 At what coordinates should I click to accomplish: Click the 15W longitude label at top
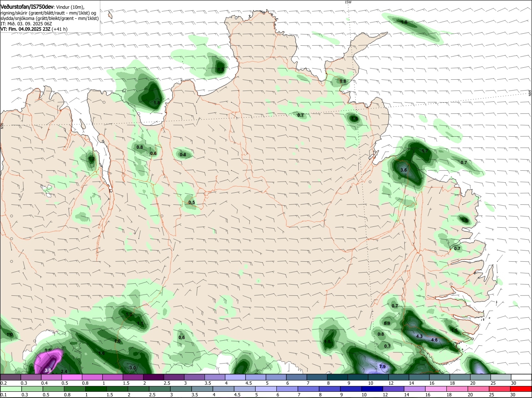coord(348,2)
